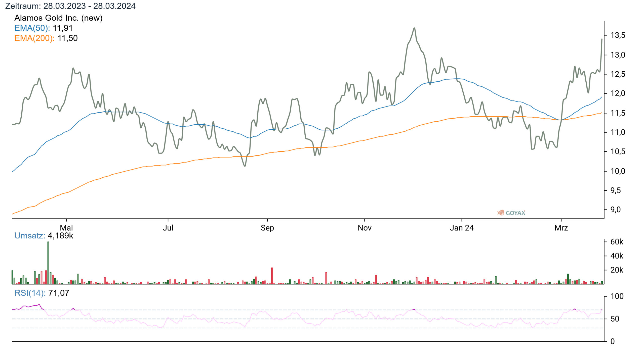Click the Sep axis label
Image resolution: width=644 pixels, height=359 pixels.
[x=267, y=228]
